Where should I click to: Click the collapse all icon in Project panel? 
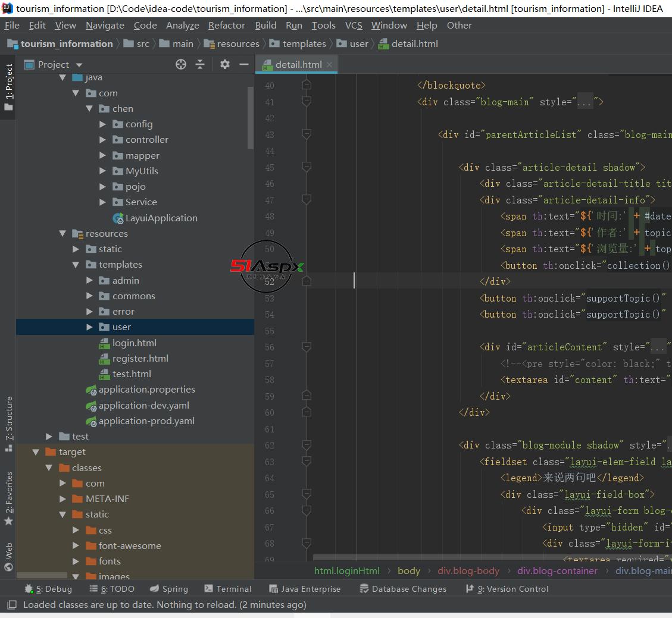point(200,64)
